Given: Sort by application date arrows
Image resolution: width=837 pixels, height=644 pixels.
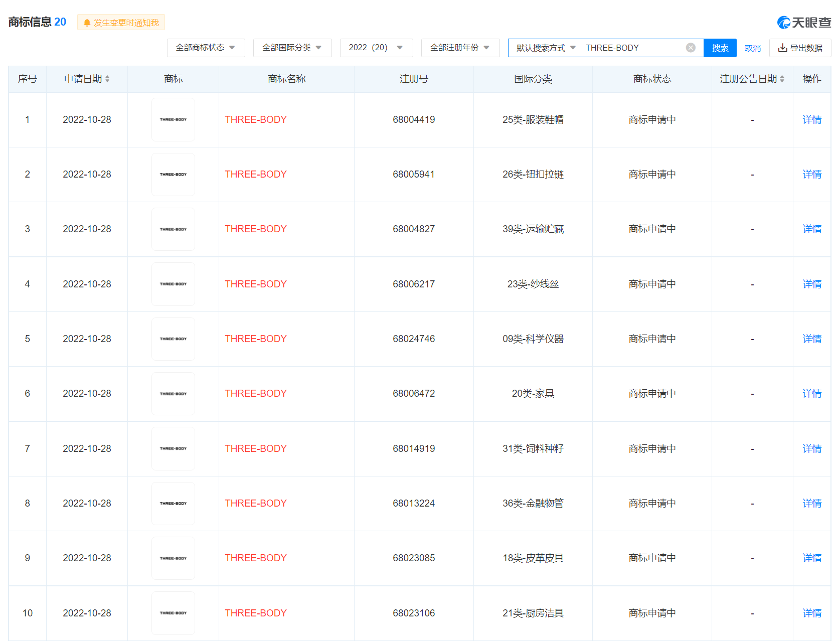Looking at the screenshot, I should click(x=107, y=79).
